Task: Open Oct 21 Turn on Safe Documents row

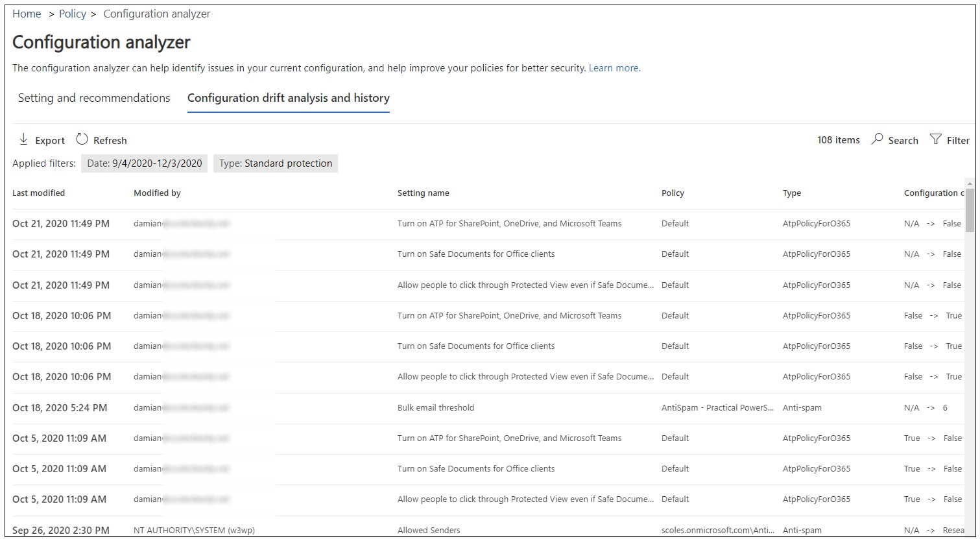Action: pos(475,254)
